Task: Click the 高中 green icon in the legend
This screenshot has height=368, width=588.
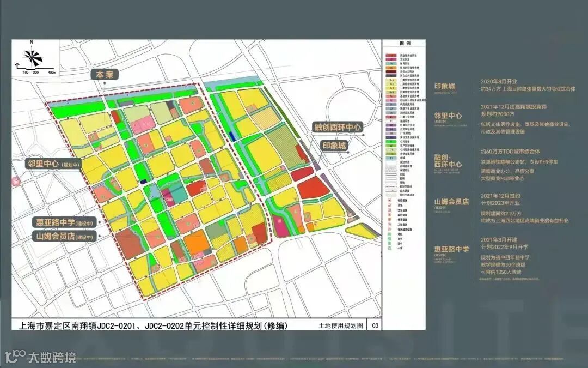Action: tap(389, 243)
